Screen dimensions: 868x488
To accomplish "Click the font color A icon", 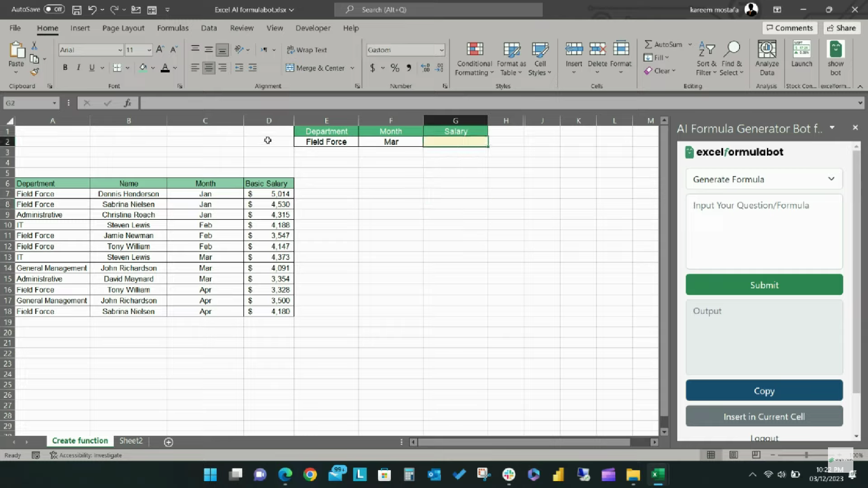I will (165, 68).
